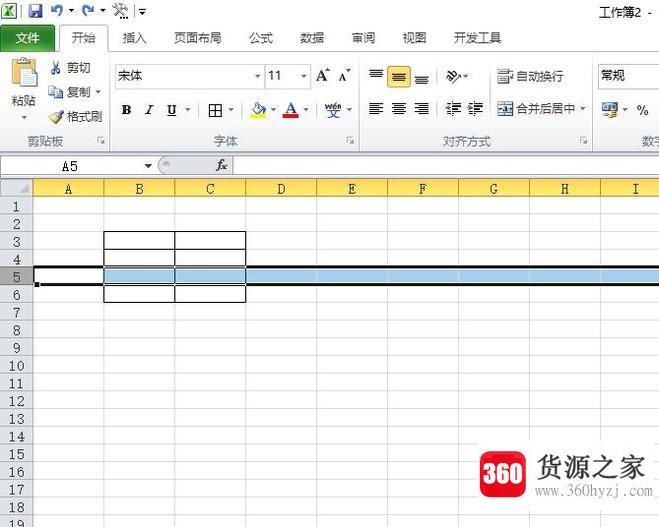Open the Copy options dropdown arrow
This screenshot has width=659, height=527.
click(x=98, y=92)
